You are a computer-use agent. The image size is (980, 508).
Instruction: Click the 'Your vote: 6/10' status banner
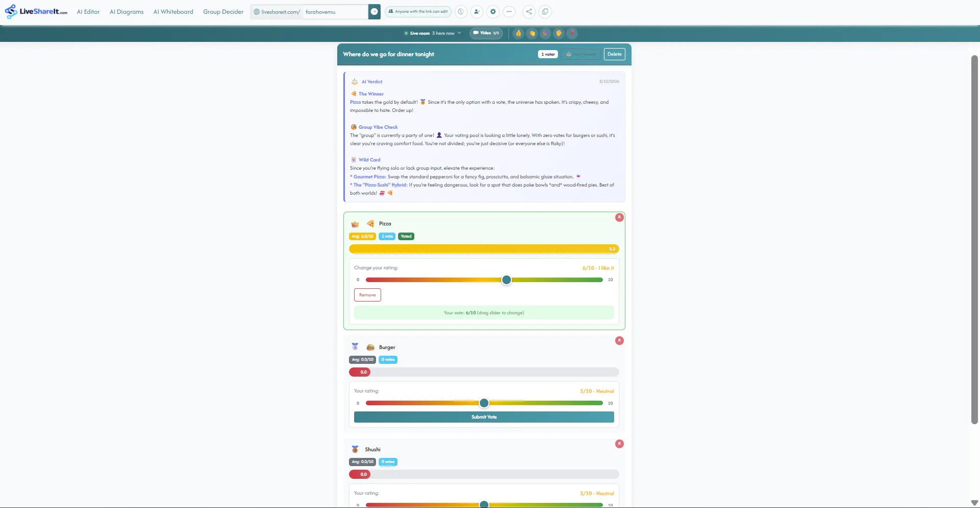[x=484, y=313]
